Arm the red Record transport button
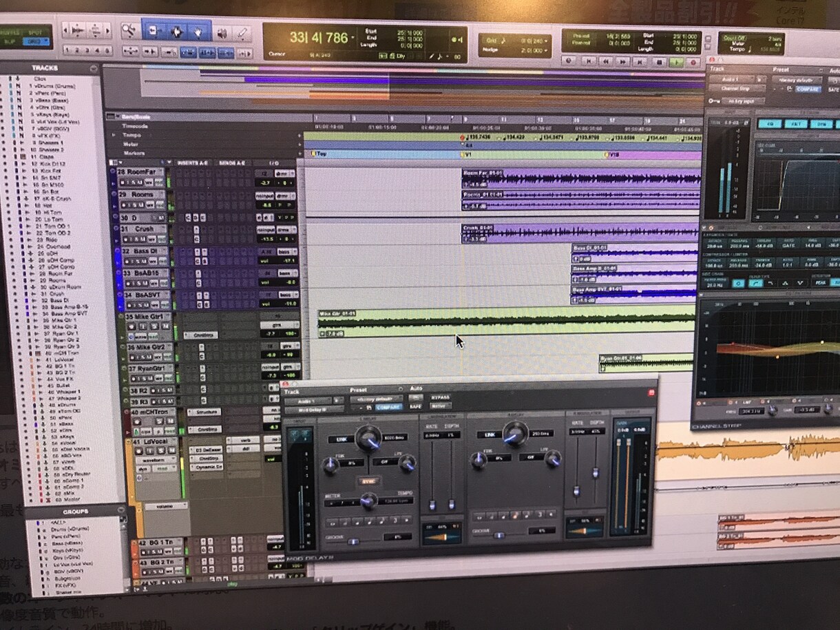Image resolution: width=840 pixels, height=630 pixels. tap(693, 63)
